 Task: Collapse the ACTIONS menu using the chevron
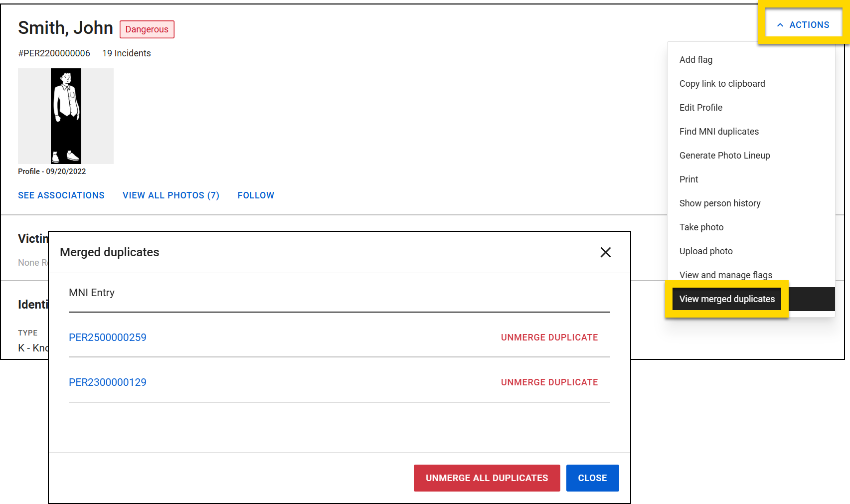tap(780, 24)
